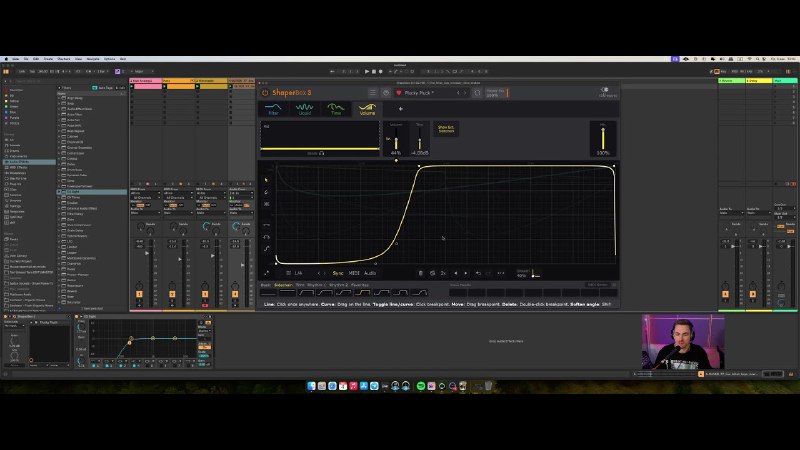Select the arc tool in the editor toolbar
This screenshot has height=450, width=800.
coord(266,237)
